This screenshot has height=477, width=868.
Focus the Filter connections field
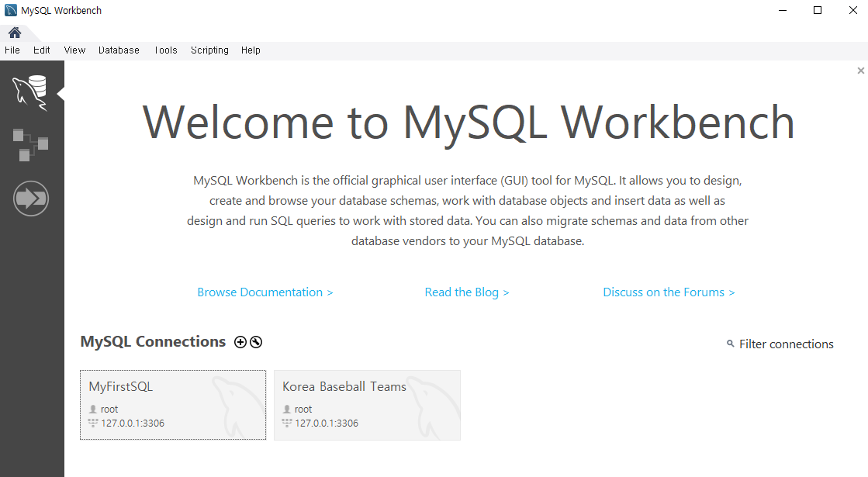point(786,344)
